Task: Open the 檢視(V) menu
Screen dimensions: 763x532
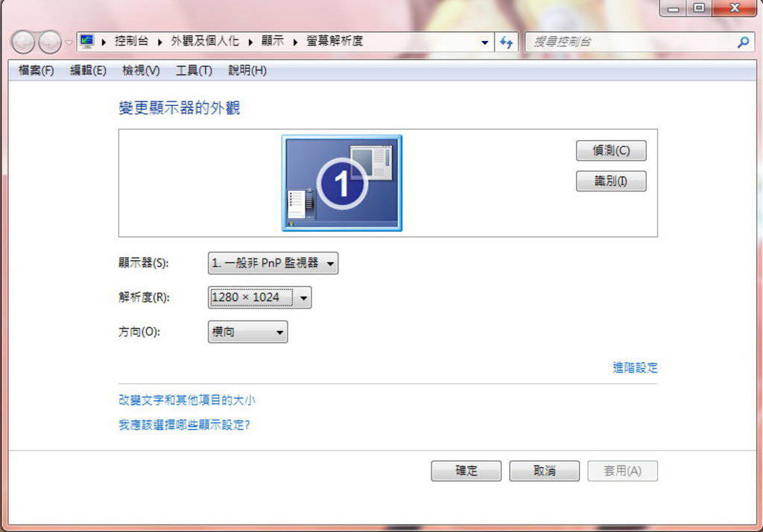Action: (x=141, y=71)
